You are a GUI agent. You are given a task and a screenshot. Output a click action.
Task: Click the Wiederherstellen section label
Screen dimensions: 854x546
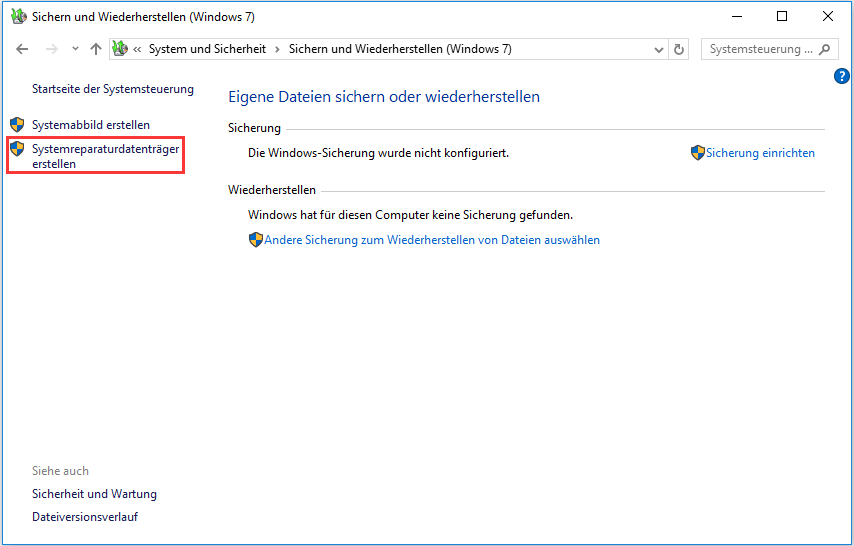272,190
